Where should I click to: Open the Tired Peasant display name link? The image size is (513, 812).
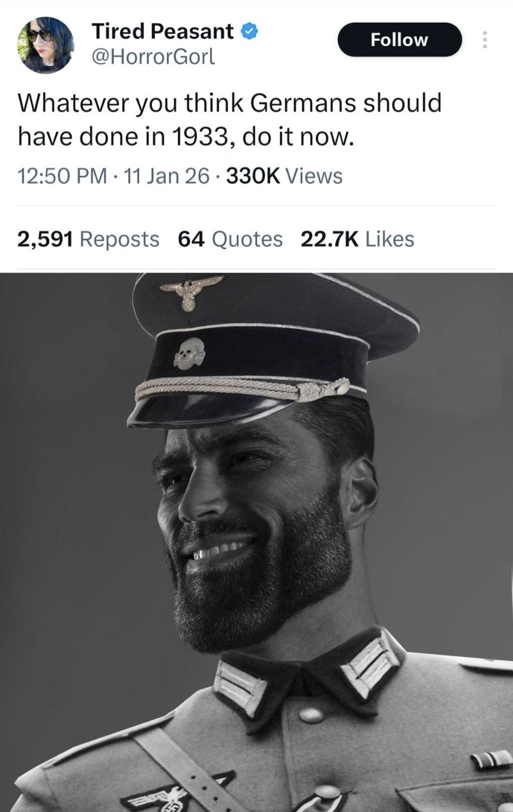tap(163, 31)
